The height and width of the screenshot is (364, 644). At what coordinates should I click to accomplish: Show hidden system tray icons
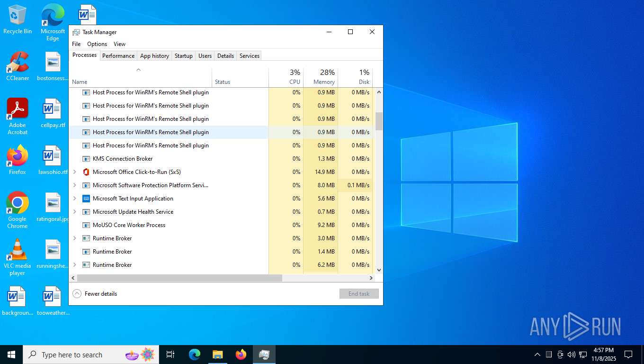[537, 355]
